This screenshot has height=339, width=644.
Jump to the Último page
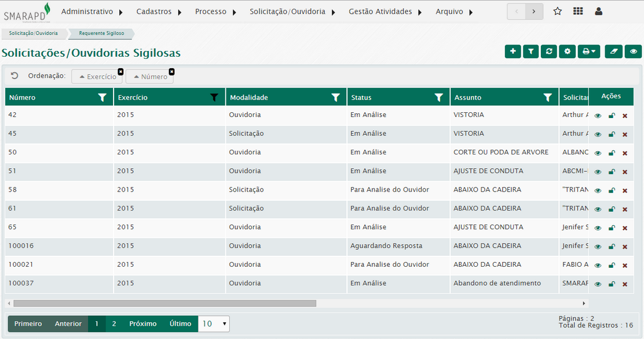[180, 324]
